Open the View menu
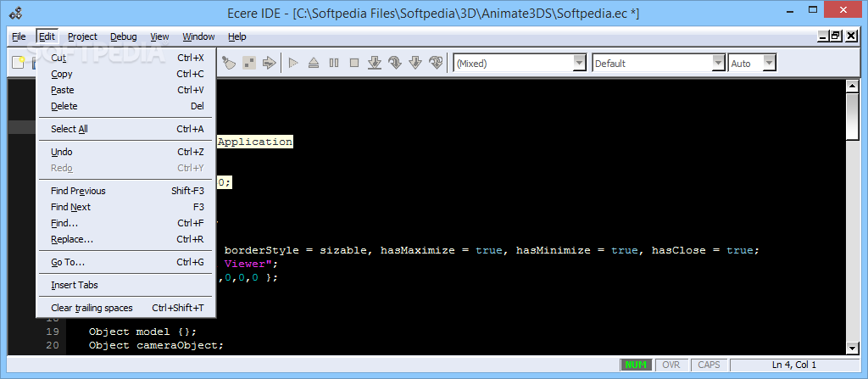The width and height of the screenshot is (868, 379). [159, 36]
